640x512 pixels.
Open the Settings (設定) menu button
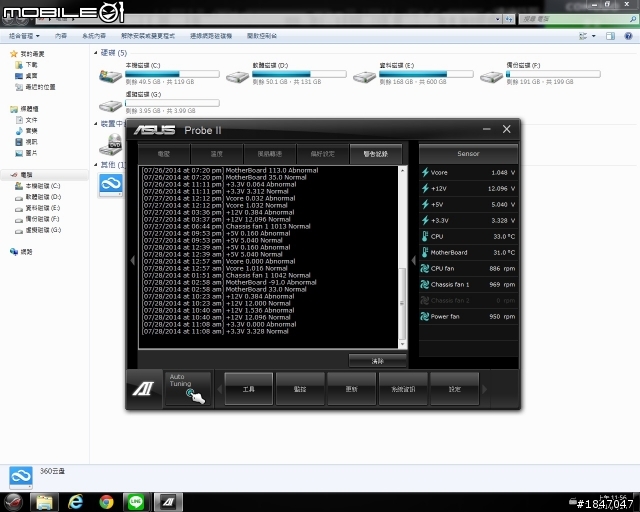pyautogui.click(x=454, y=389)
